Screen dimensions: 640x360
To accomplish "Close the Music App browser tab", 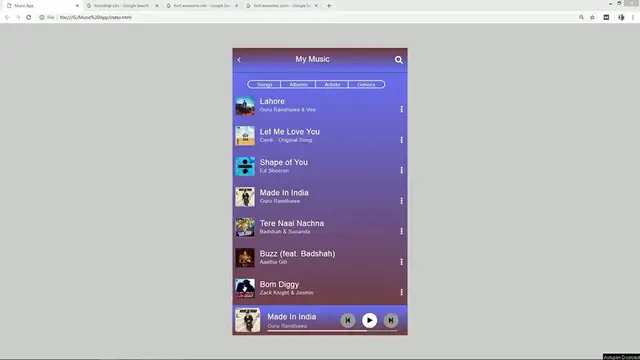I will point(77,6).
